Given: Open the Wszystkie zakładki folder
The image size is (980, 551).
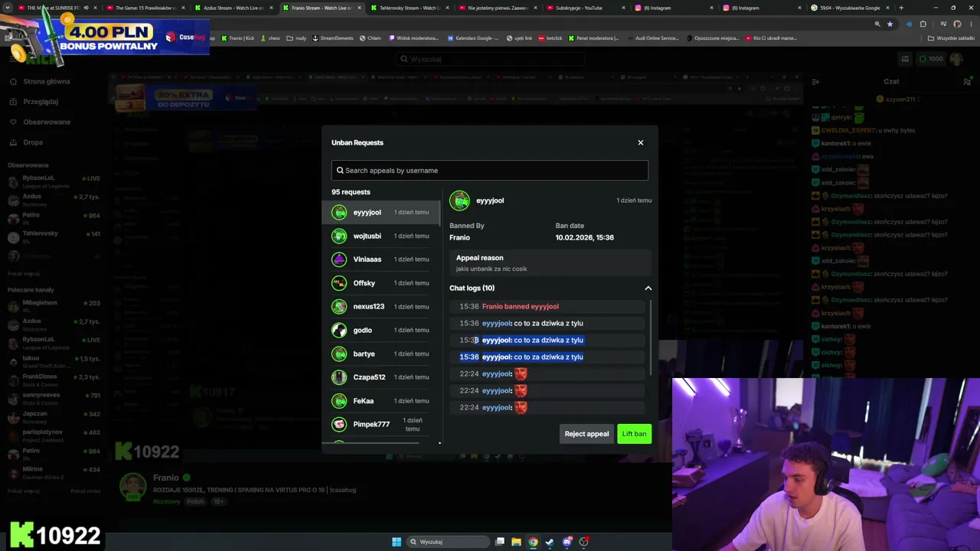Looking at the screenshot, I should click(x=951, y=37).
